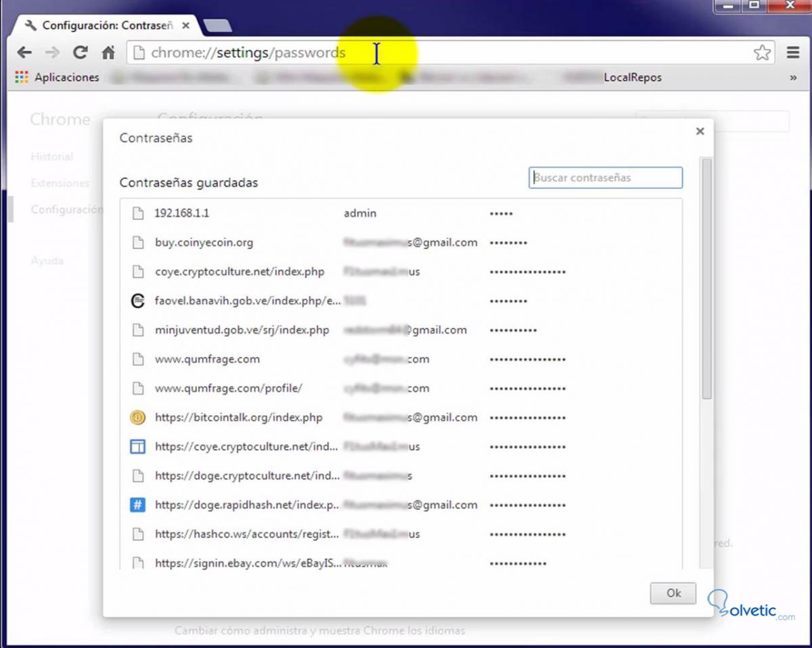Select the https://doge.cryptoculture.net/ind... entry

(401, 475)
